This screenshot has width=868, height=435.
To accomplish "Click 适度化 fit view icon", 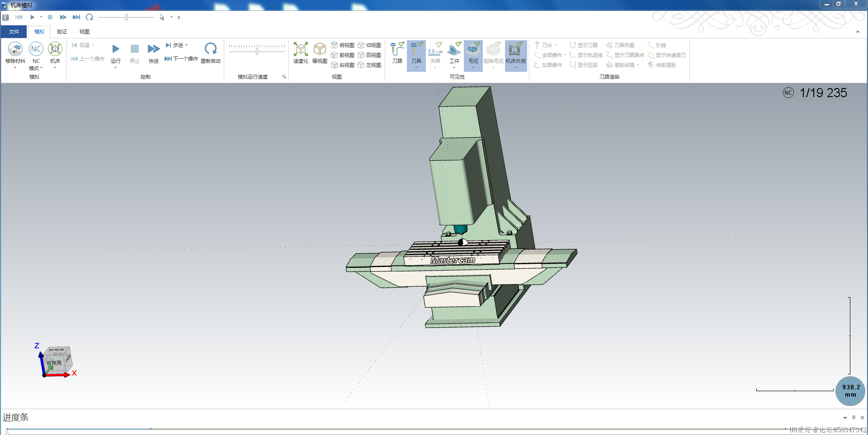I will tap(301, 53).
